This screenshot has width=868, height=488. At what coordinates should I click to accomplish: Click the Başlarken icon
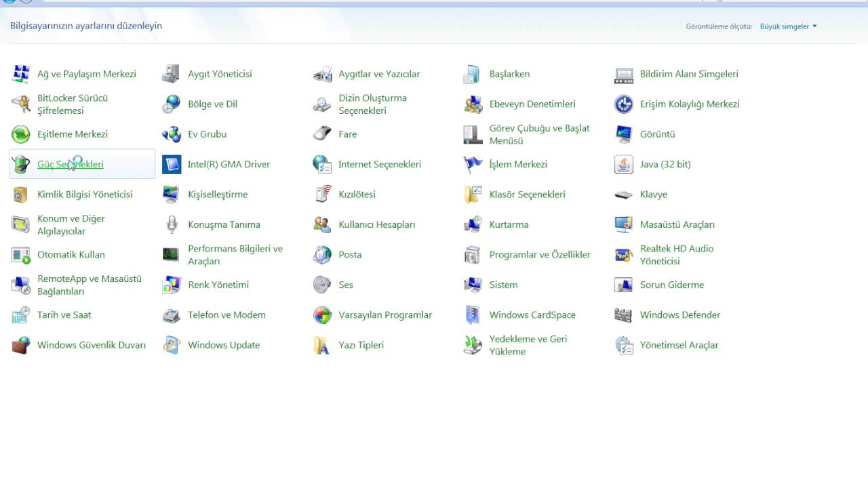(473, 74)
